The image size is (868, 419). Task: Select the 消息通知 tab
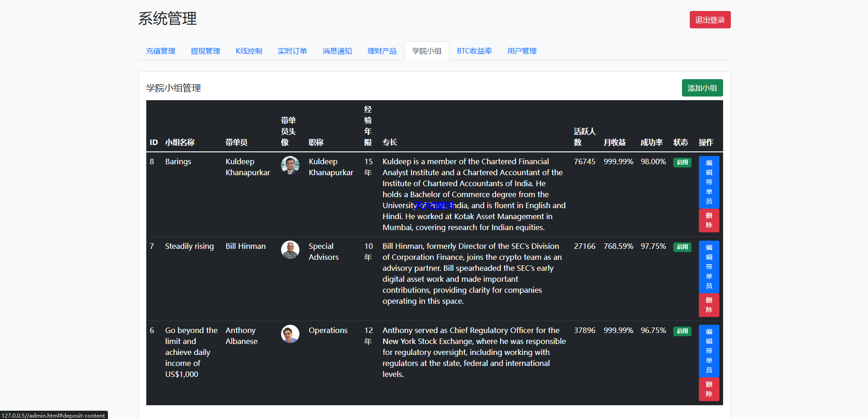337,51
